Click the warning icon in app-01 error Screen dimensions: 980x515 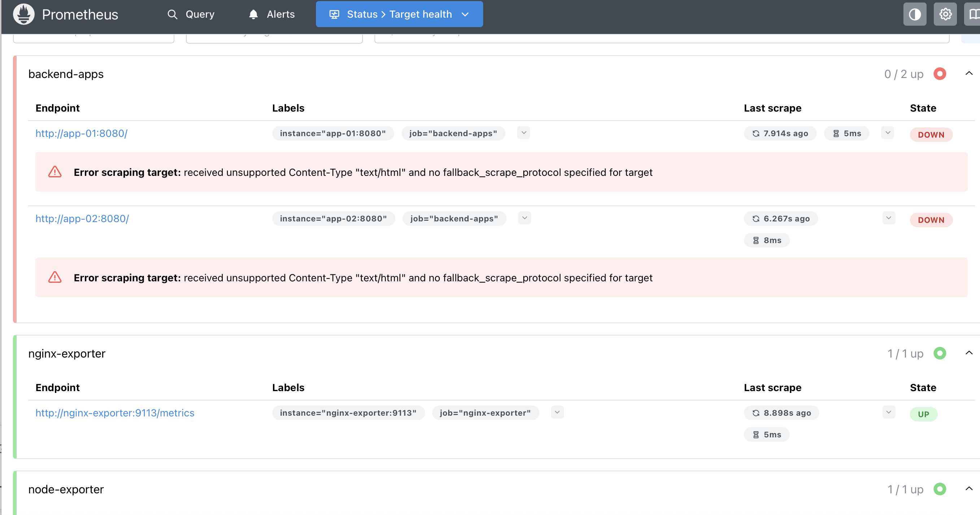pos(55,172)
